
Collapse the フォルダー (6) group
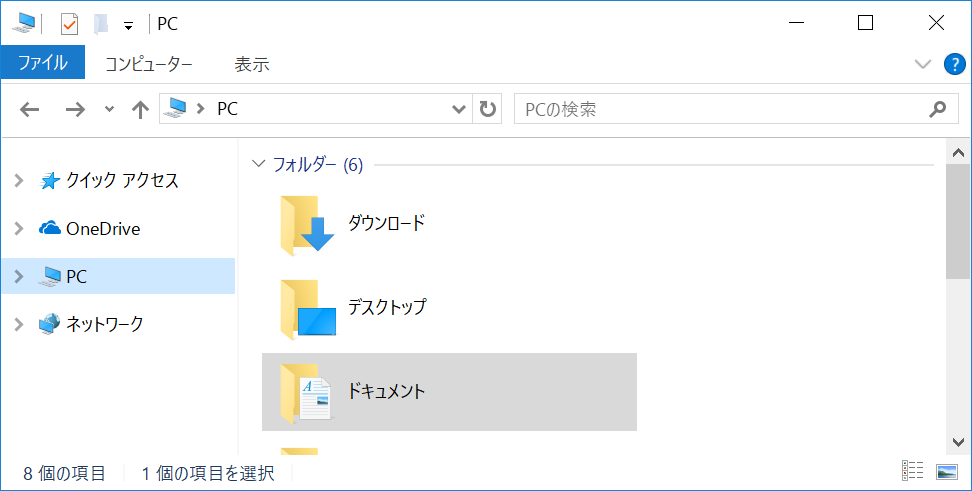coord(258,164)
